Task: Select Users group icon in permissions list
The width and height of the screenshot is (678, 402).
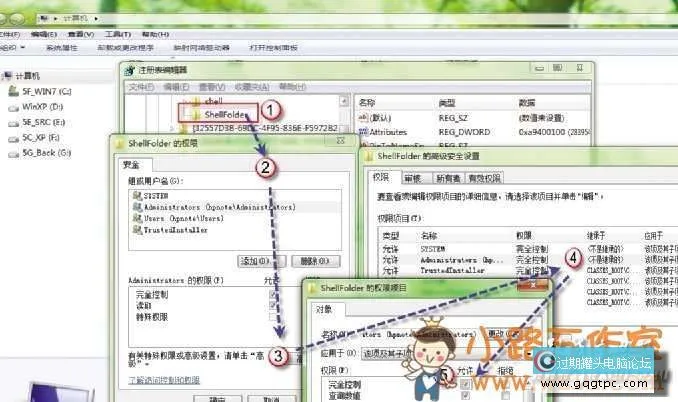Action: click(x=138, y=218)
